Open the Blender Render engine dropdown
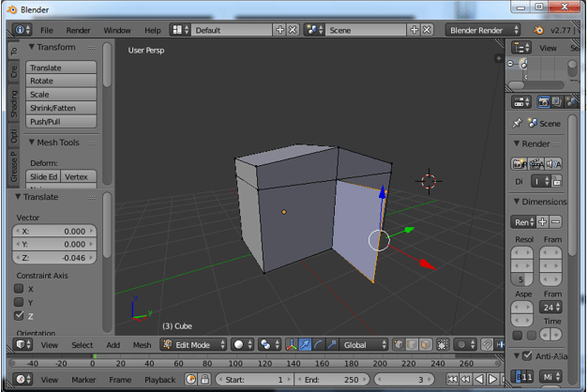The width and height of the screenshot is (588, 392). [x=483, y=30]
